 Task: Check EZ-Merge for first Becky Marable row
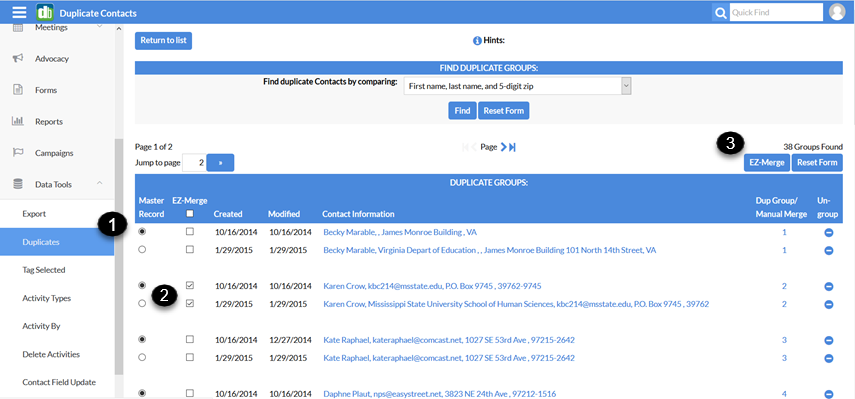coord(190,232)
